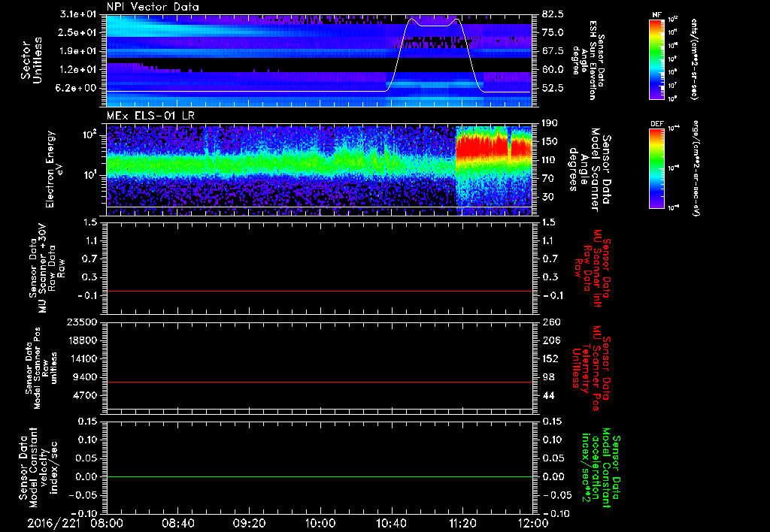Click the 12:00 time tick label

[533, 523]
